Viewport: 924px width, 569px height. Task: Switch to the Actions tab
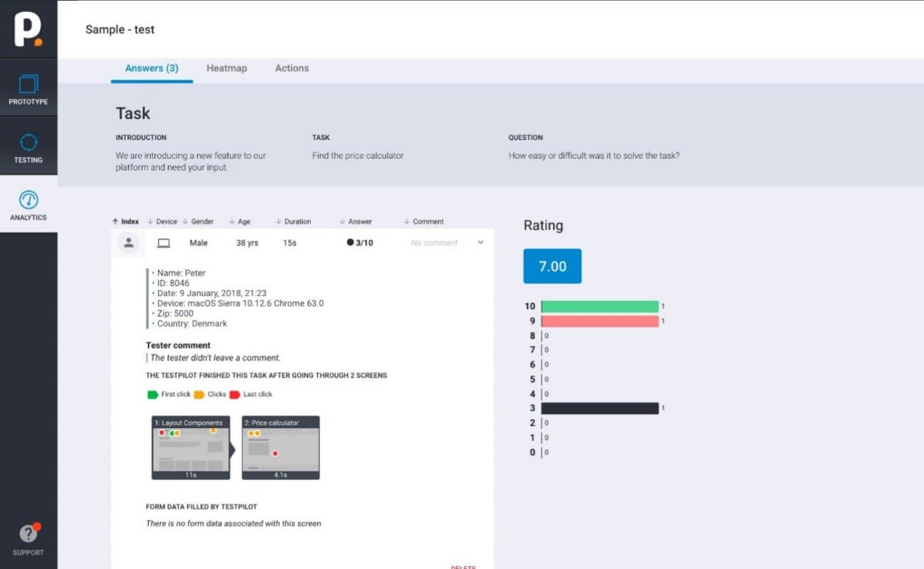click(292, 68)
